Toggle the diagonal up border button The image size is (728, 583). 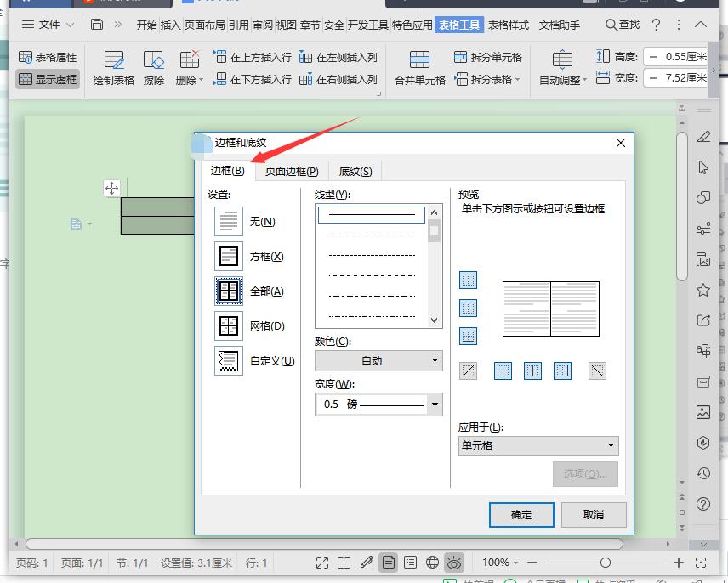click(468, 371)
